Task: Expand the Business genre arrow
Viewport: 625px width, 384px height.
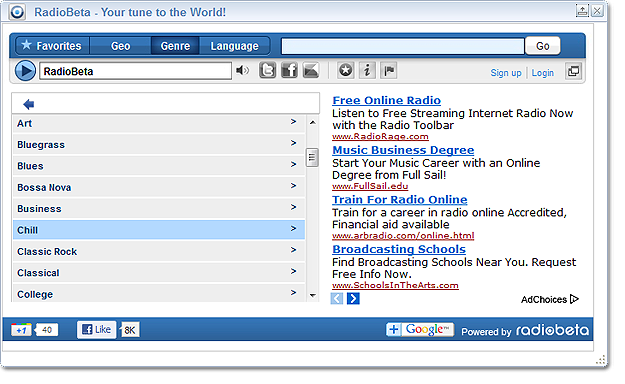Action: point(293,207)
